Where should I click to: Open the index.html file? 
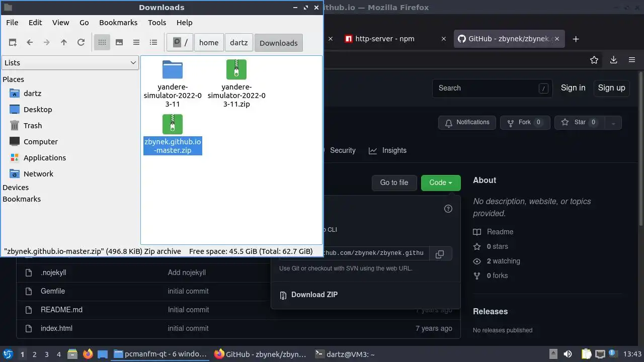(56, 328)
